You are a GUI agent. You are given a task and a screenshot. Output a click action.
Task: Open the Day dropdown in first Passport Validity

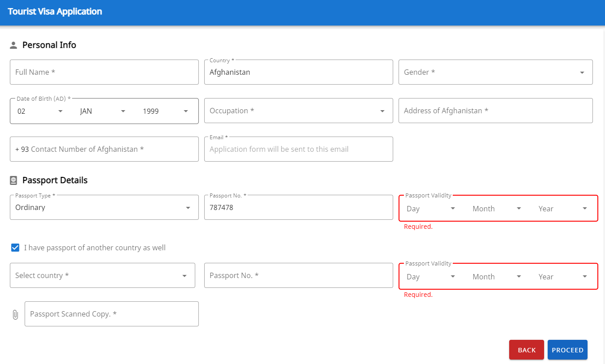click(431, 209)
